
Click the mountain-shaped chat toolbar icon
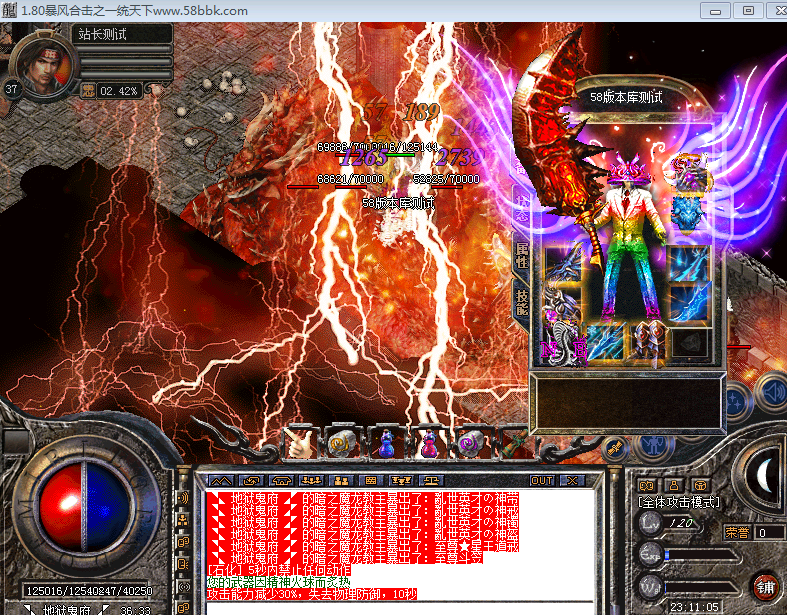coord(221,481)
